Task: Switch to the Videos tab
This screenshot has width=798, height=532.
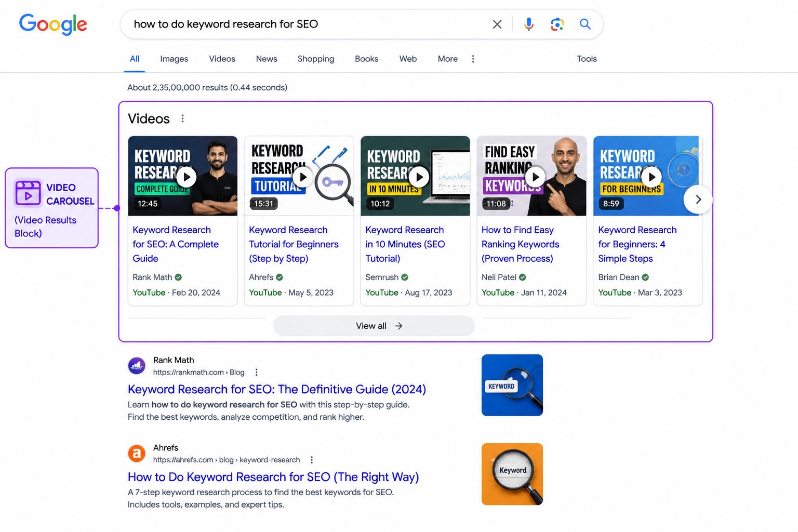Action: 222,59
